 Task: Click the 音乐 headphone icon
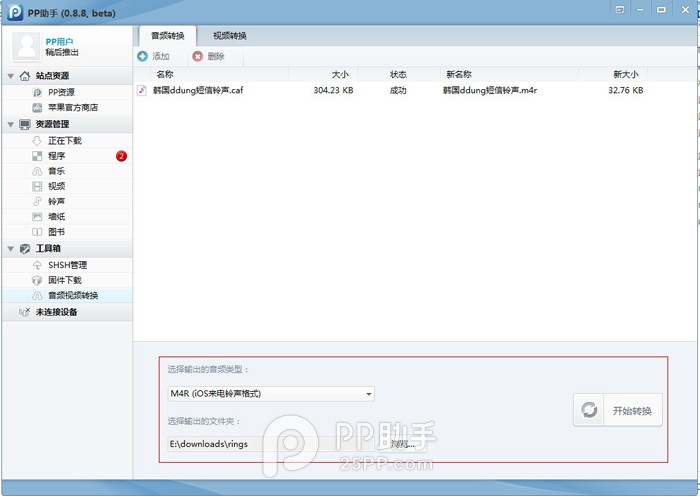click(37, 171)
